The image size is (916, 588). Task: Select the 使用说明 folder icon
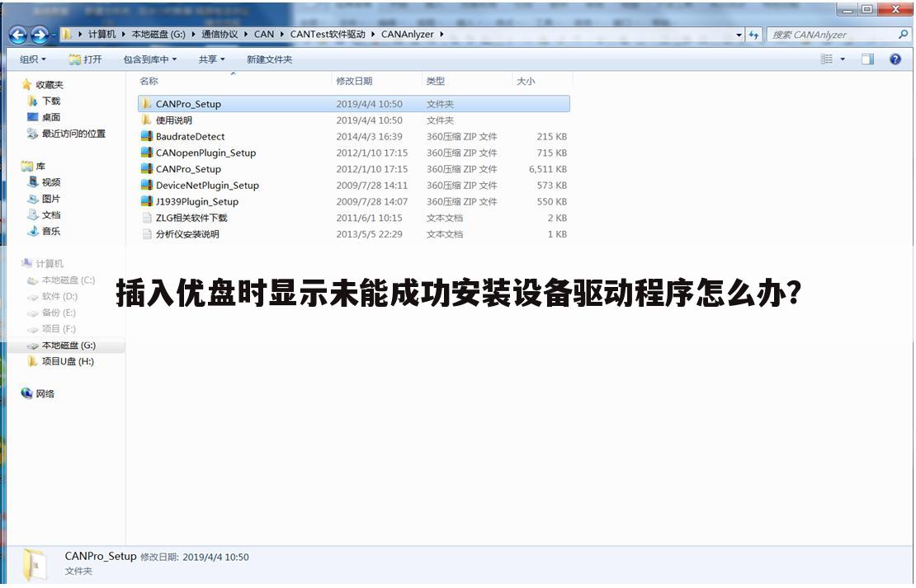tap(147, 120)
